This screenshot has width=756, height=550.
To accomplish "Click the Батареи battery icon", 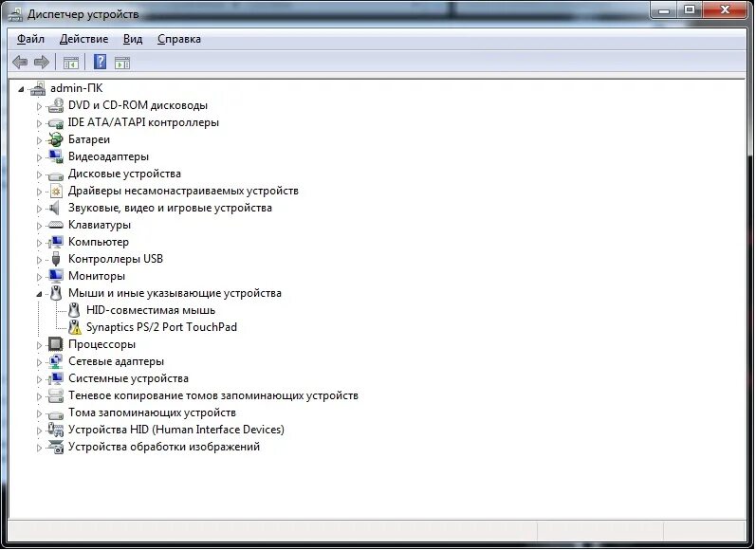I will tap(56, 139).
